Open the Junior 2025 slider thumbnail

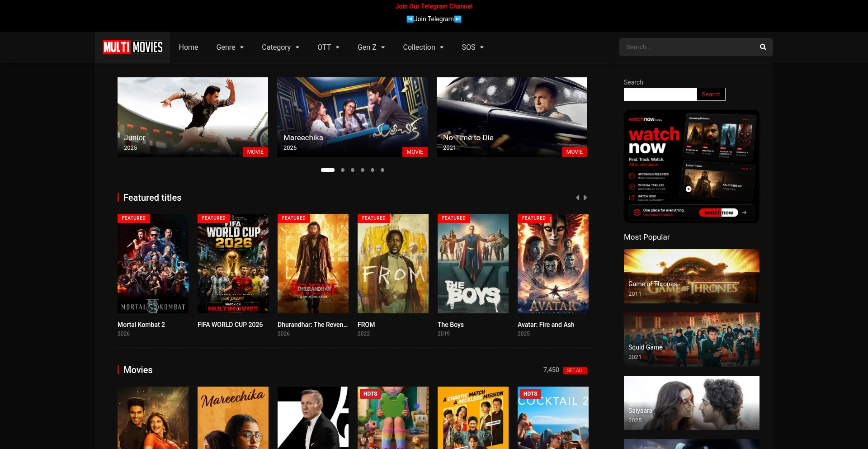point(193,117)
